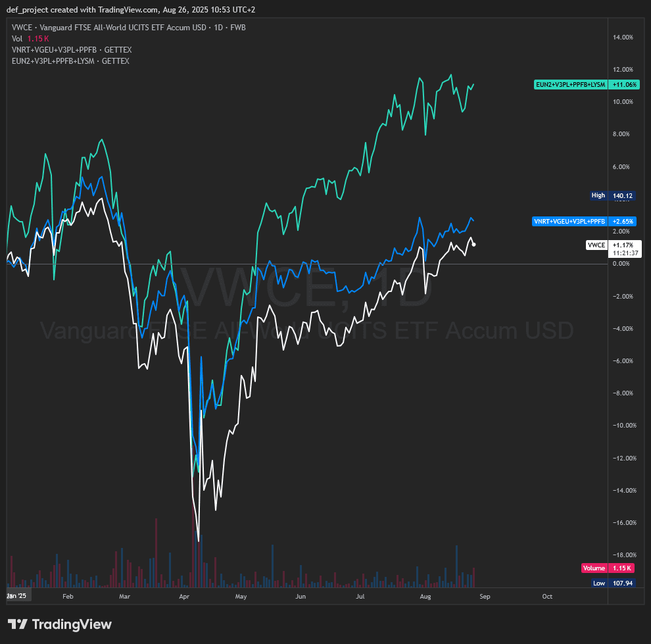Click the pink Volume 1.15 K label

(608, 568)
